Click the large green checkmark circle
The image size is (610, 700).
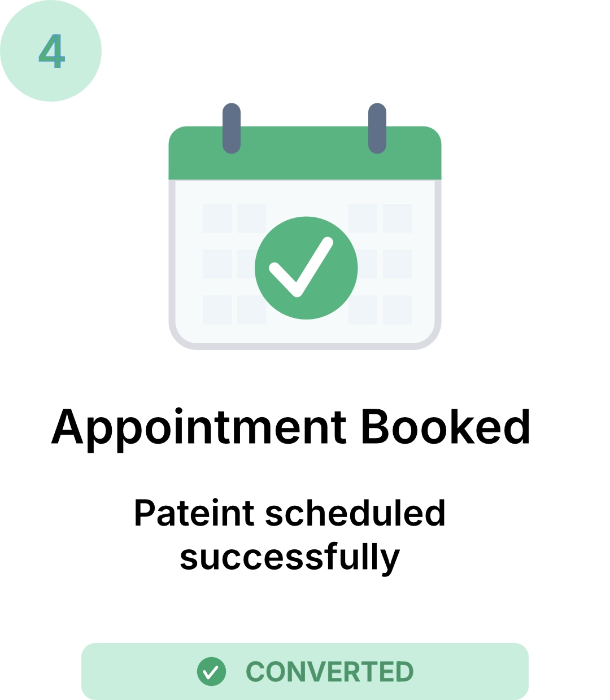306,268
